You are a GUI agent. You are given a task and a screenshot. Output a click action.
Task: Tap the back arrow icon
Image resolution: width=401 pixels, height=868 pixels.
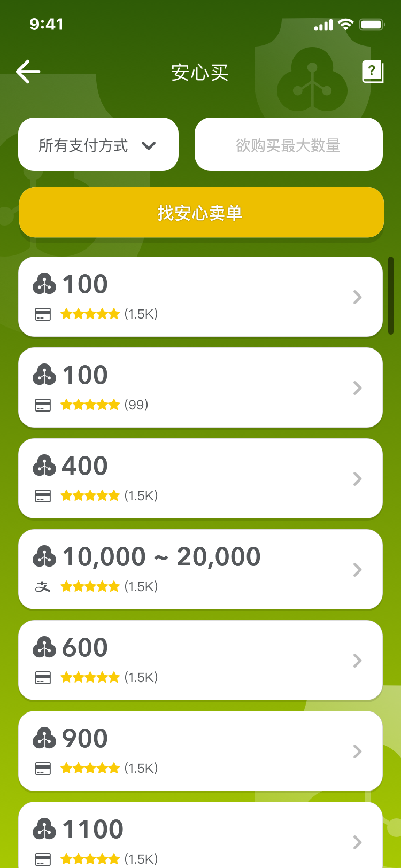pyautogui.click(x=28, y=72)
